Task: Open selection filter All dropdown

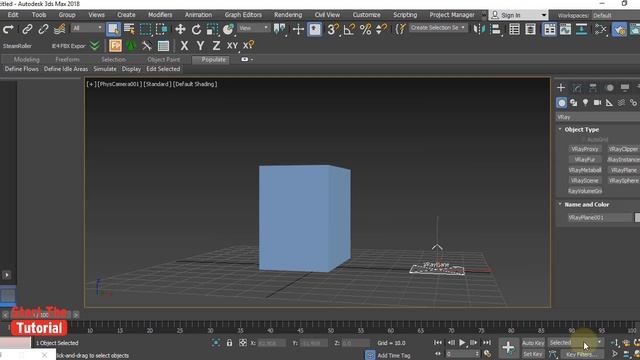Action: coord(87,28)
